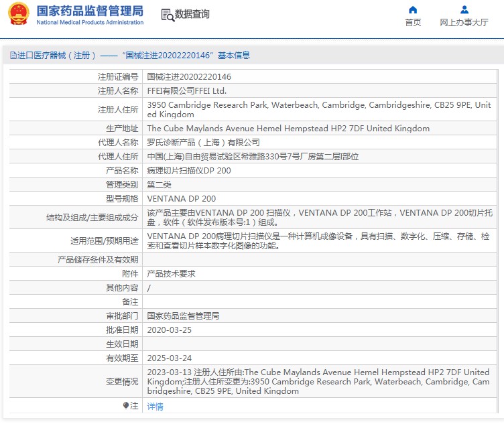Click the 备注 row label
The height and width of the screenshot is (424, 504).
pyautogui.click(x=130, y=302)
